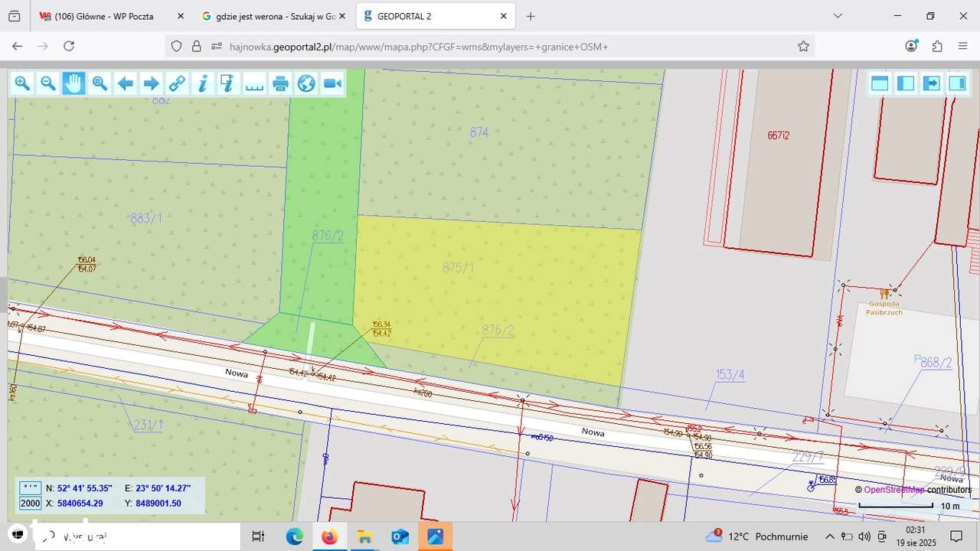
Task: Go to next map view arrow
Action: [x=152, y=83]
